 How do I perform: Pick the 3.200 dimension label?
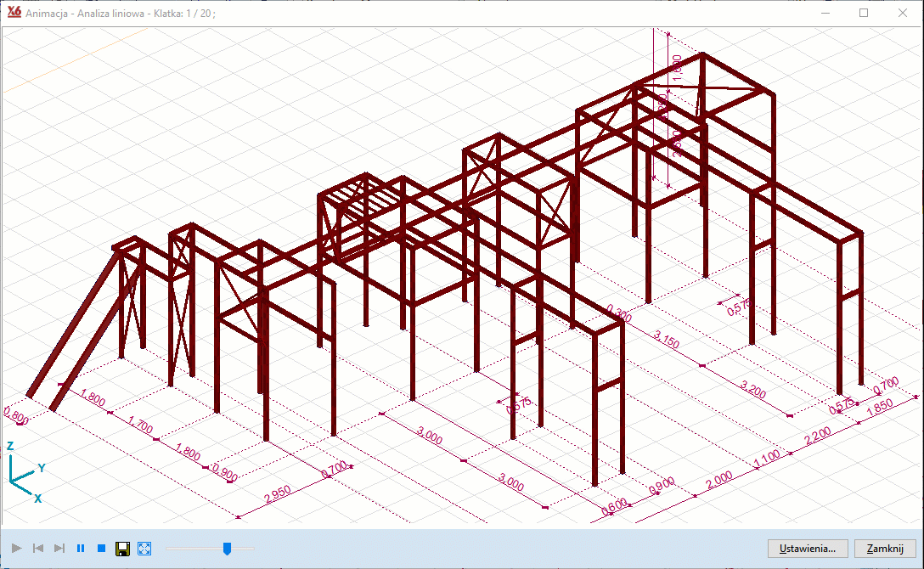click(752, 391)
